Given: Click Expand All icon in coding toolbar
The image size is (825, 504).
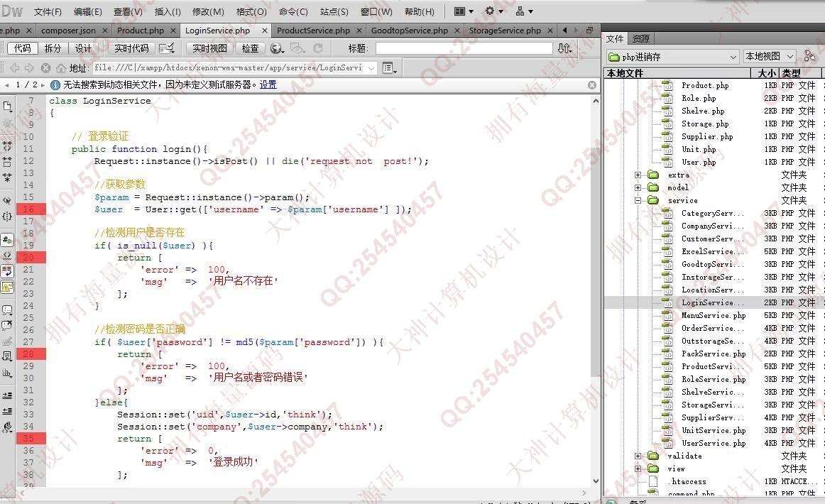Looking at the screenshot, I should pyautogui.click(x=7, y=177).
